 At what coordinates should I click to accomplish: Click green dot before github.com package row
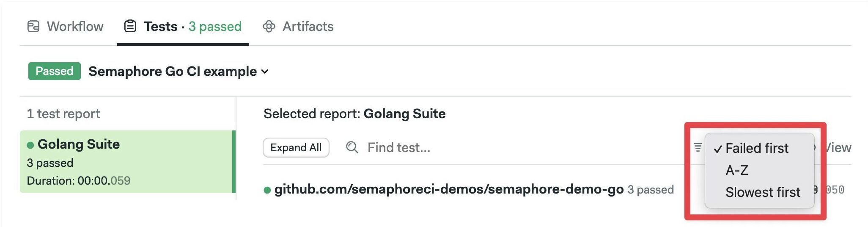(267, 190)
